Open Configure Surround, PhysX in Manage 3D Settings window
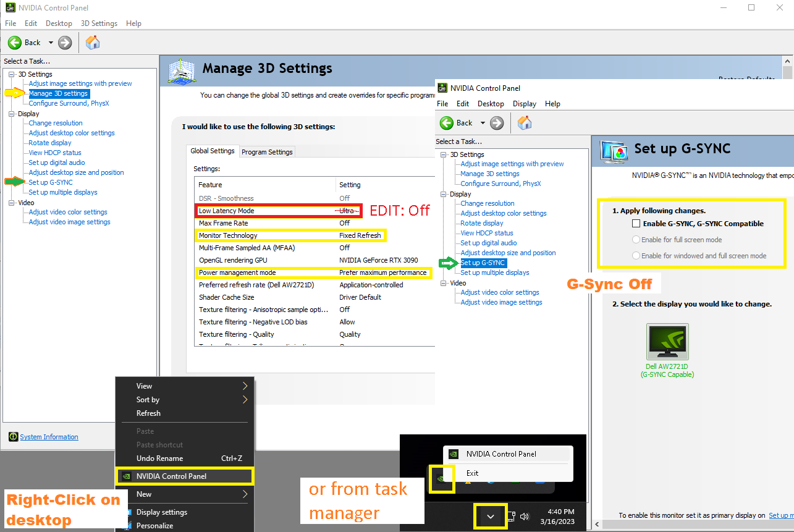794x532 pixels. (x=69, y=103)
